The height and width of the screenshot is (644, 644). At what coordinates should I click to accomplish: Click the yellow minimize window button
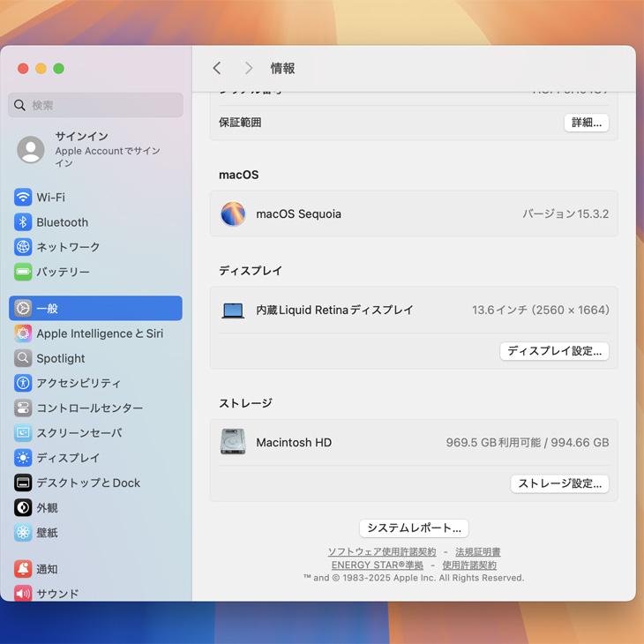click(41, 69)
